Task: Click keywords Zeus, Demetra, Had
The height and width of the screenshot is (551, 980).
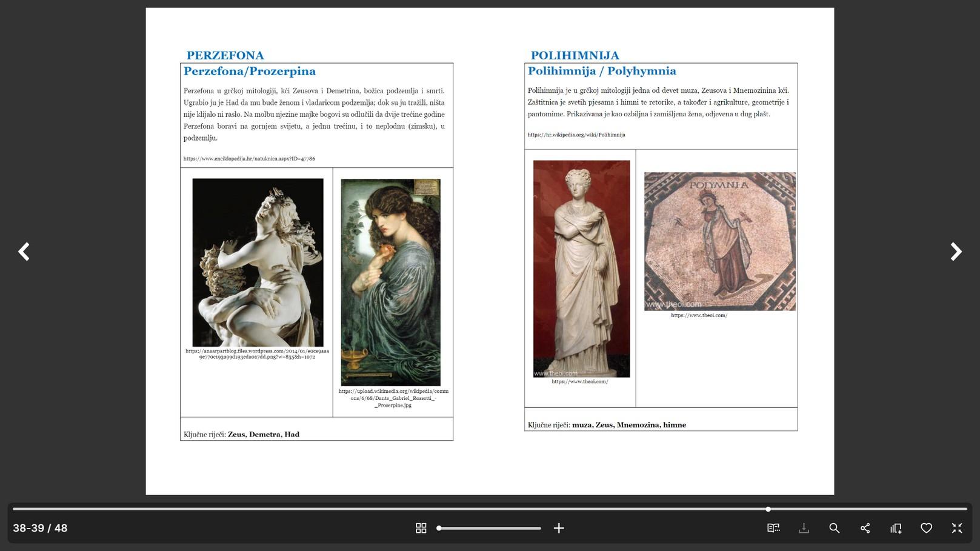Action: [x=263, y=435]
